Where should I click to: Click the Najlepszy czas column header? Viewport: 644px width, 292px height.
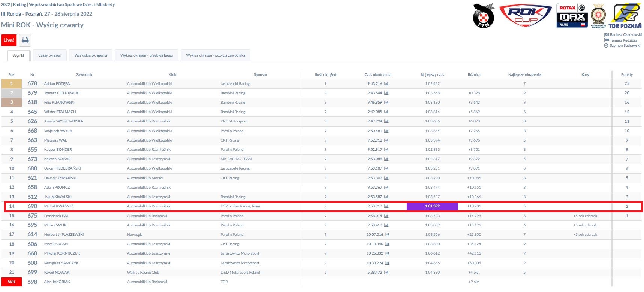pyautogui.click(x=432, y=75)
